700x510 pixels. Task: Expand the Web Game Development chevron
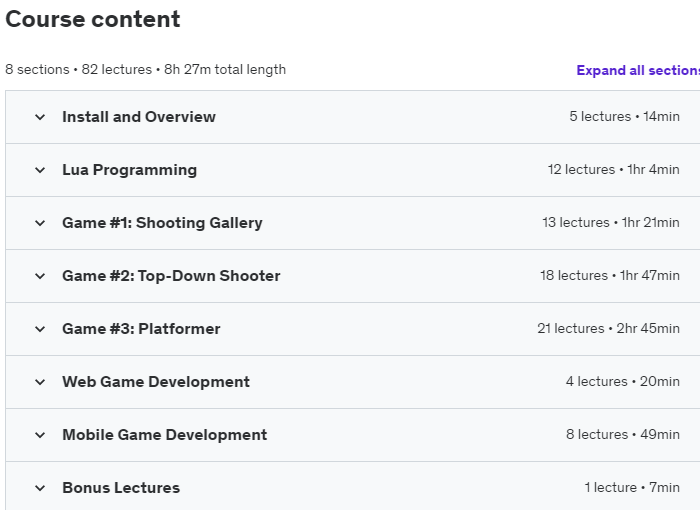point(40,382)
